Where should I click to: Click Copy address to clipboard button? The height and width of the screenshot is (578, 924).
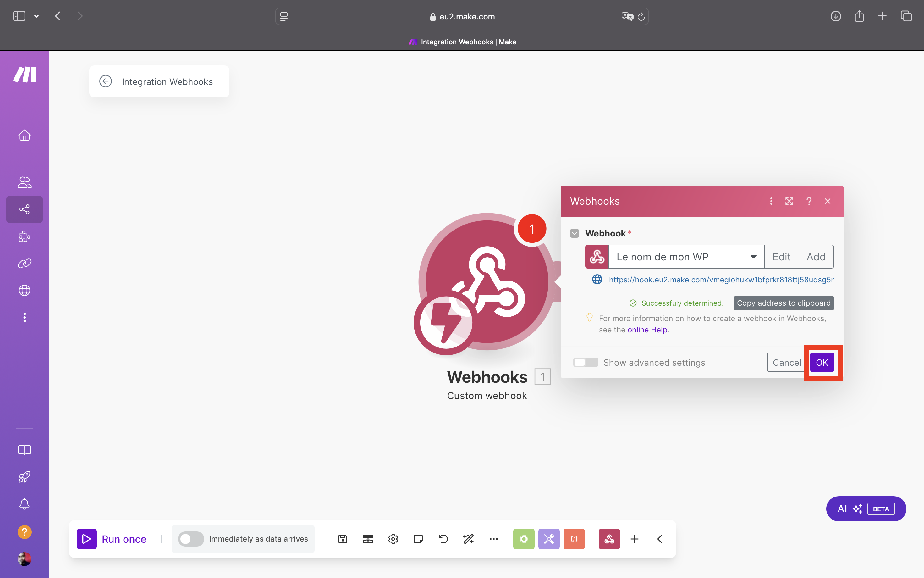[784, 303]
